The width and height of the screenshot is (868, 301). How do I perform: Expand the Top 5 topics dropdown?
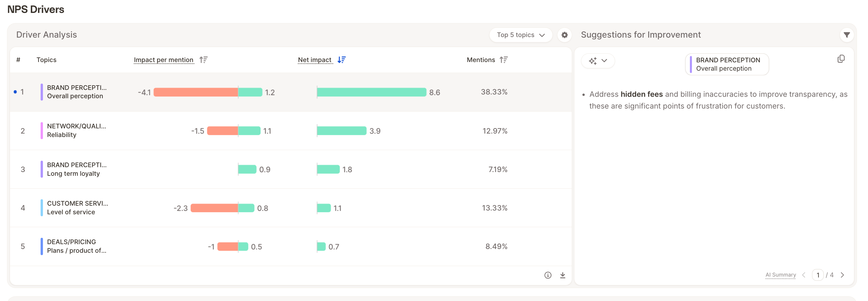(521, 35)
